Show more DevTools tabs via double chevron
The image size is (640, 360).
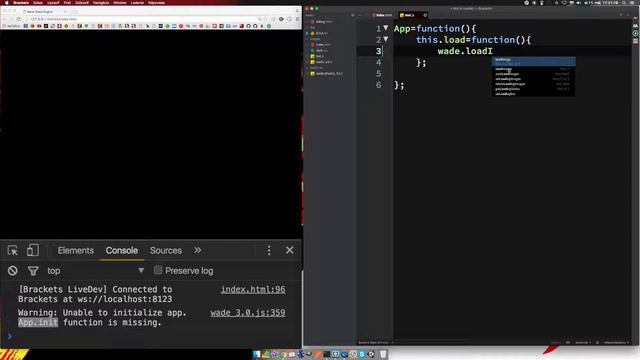pos(198,250)
